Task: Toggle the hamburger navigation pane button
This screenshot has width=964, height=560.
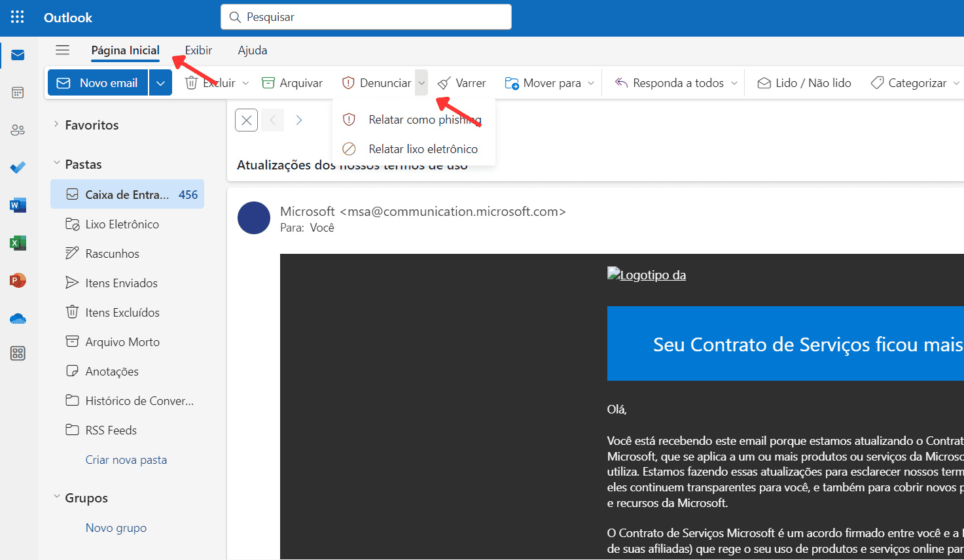Action: pos(62,50)
